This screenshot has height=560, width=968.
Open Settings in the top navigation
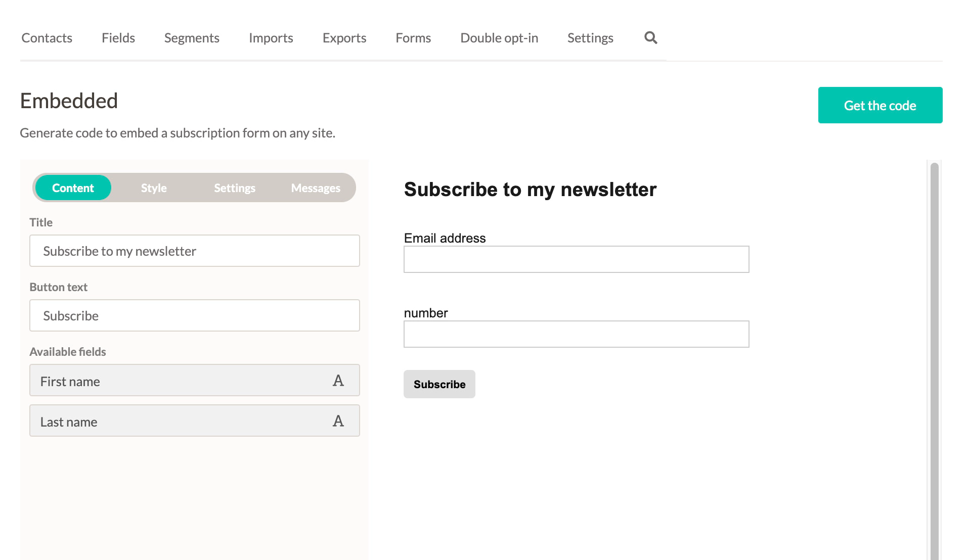point(590,38)
